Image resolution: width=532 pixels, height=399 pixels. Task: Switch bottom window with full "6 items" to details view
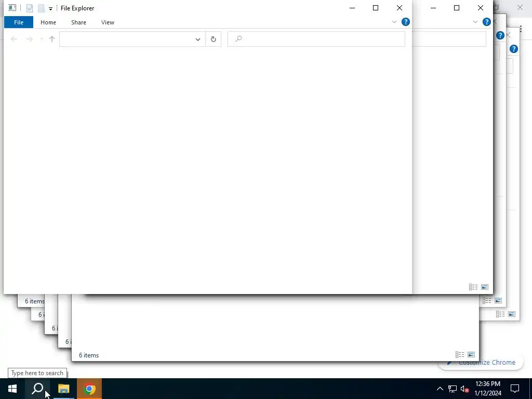pos(460,355)
